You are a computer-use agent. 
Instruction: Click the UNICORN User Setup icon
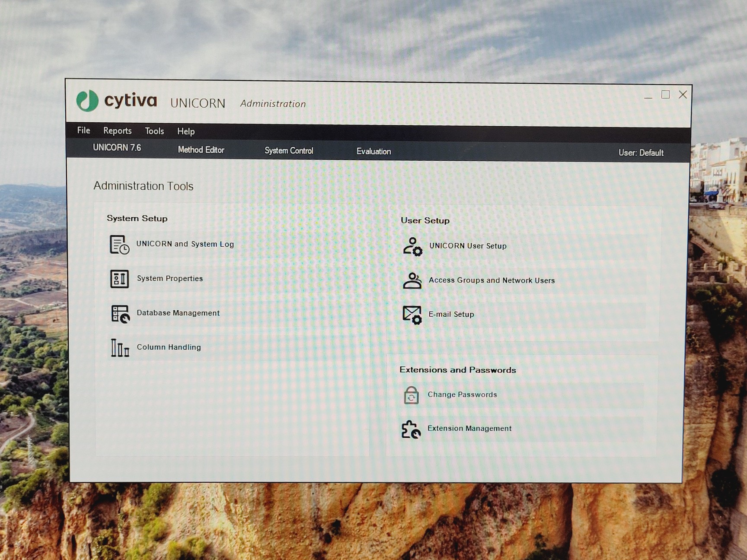pyautogui.click(x=412, y=247)
